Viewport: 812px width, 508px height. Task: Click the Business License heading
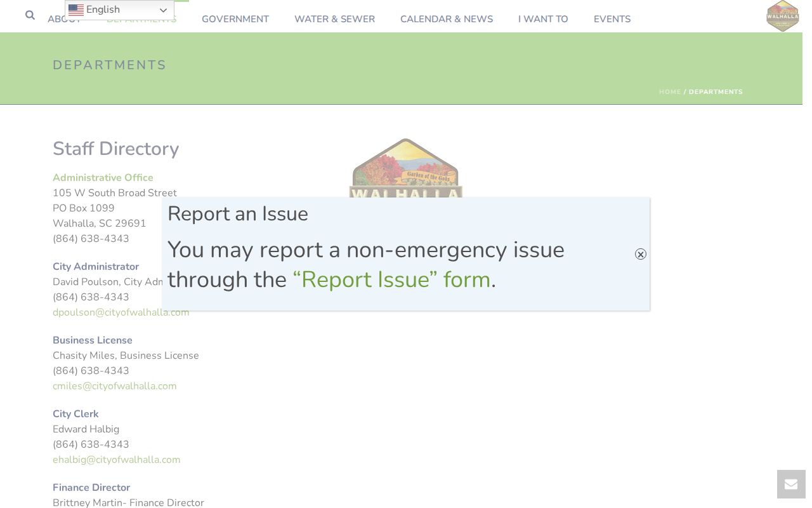pos(93,340)
